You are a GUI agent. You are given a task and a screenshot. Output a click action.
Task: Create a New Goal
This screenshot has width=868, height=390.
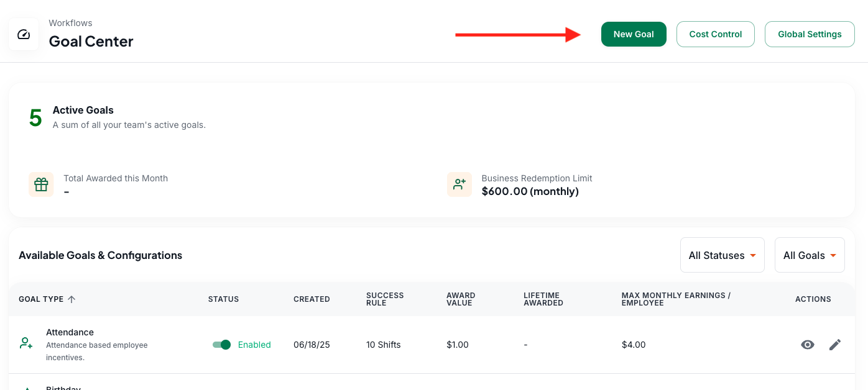tap(634, 34)
